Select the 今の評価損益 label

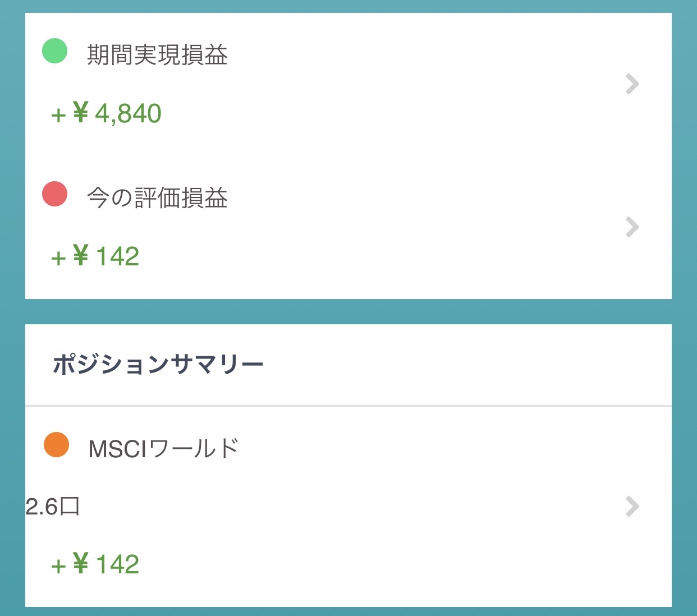pyautogui.click(x=157, y=198)
